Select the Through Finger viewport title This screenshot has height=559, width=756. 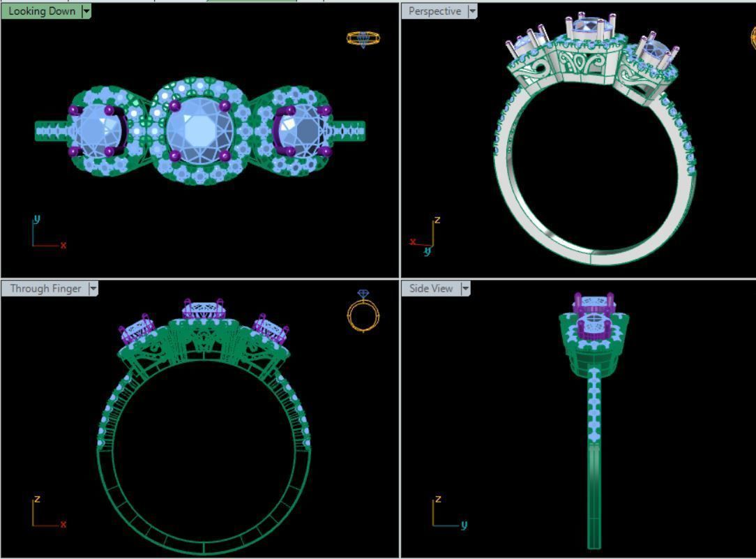pos(45,288)
